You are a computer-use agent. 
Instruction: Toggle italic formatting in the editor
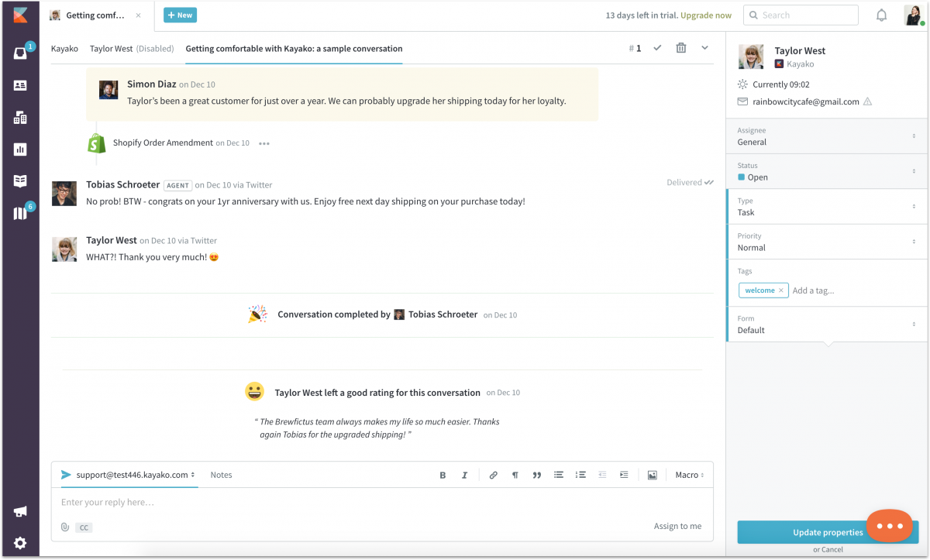click(464, 475)
